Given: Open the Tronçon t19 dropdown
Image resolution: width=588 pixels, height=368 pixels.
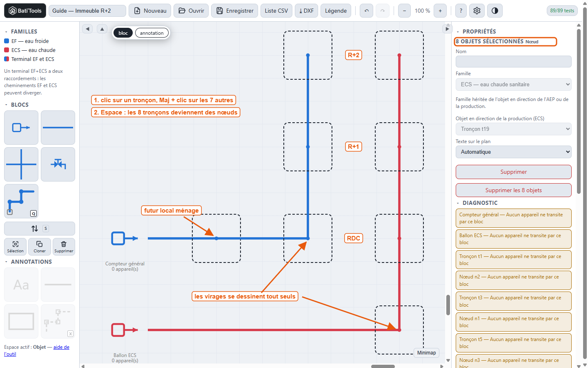Looking at the screenshot, I should 513,129.
